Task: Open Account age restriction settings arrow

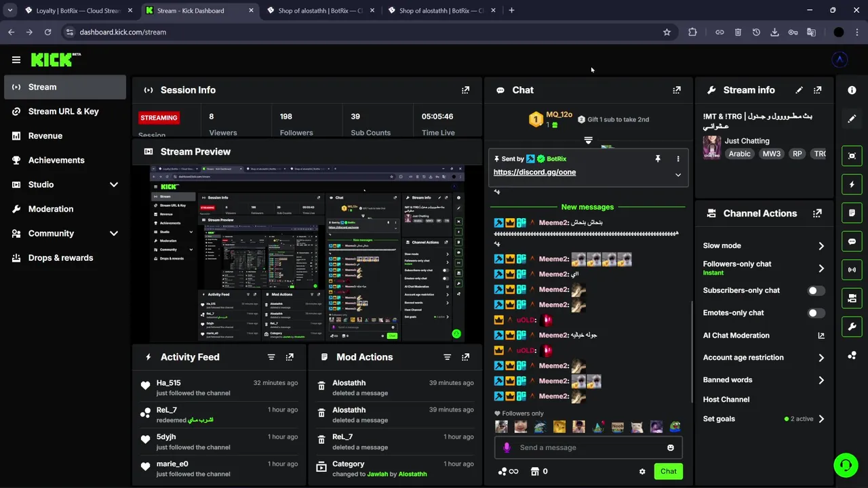Action: (x=821, y=358)
